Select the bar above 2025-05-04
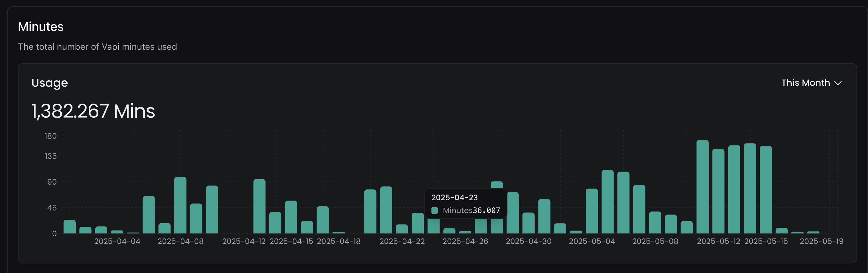Viewport: 868px width, 273px height. coord(592,211)
